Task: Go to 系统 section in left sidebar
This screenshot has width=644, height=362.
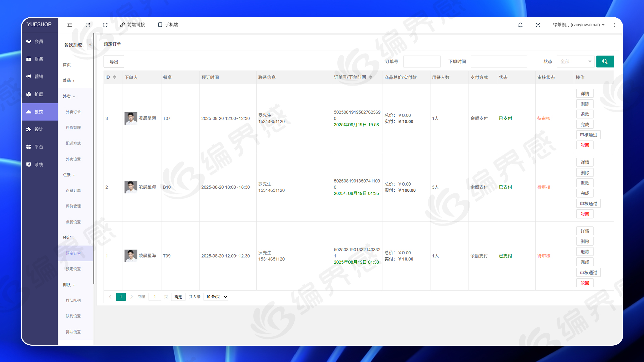Action: pyautogui.click(x=40, y=165)
